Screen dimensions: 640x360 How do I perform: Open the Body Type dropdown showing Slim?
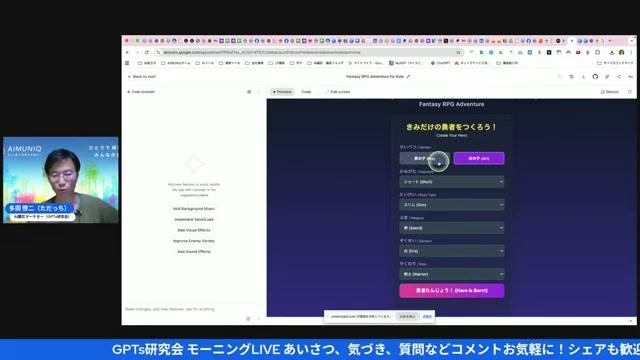pos(452,204)
